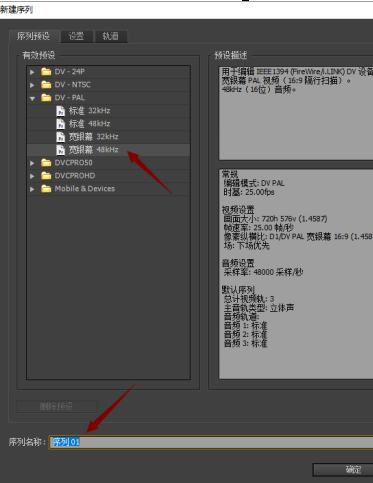This screenshot has width=373, height=483.
Task: Switch to the 设置 tab
Action: coord(76,36)
